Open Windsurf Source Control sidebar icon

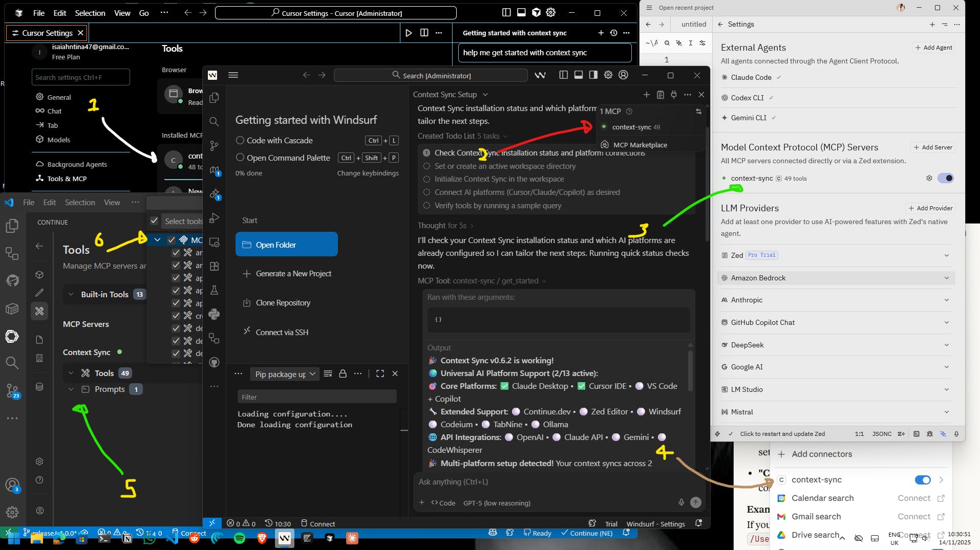pyautogui.click(x=215, y=146)
